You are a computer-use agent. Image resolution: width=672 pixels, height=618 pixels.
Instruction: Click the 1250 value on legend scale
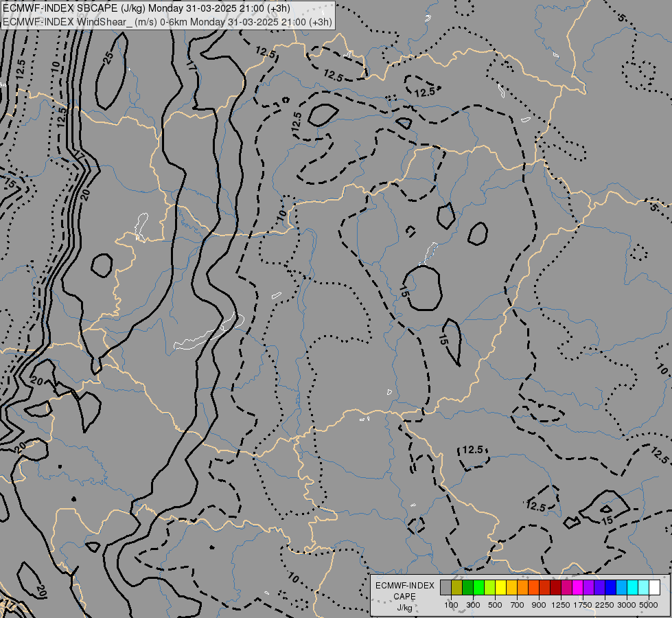pos(561,605)
